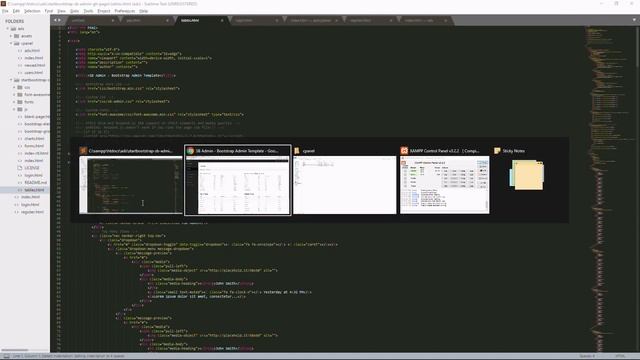This screenshot has width=640, height=360.
Task: Open charts.html in the sidebar
Action: [x=34, y=138]
